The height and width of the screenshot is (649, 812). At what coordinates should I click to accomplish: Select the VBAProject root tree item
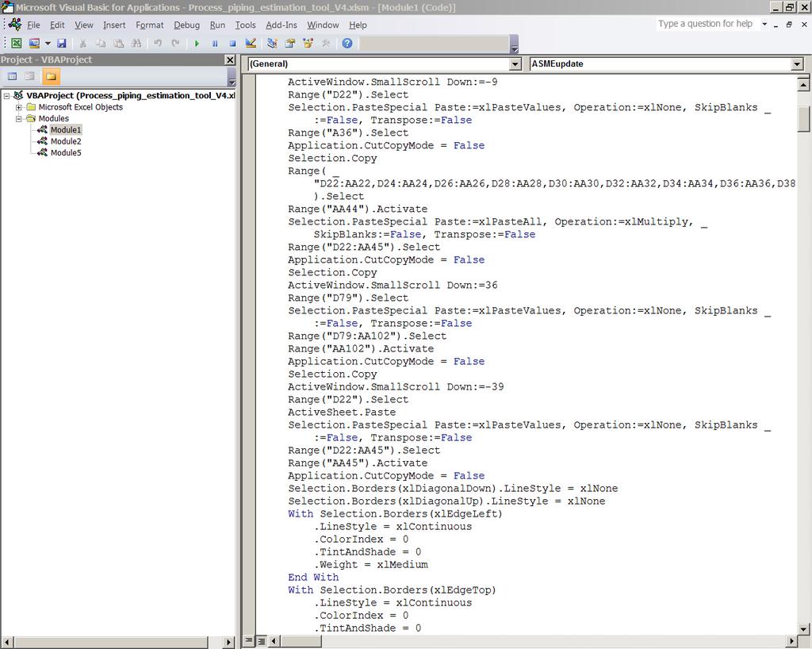[x=131, y=96]
